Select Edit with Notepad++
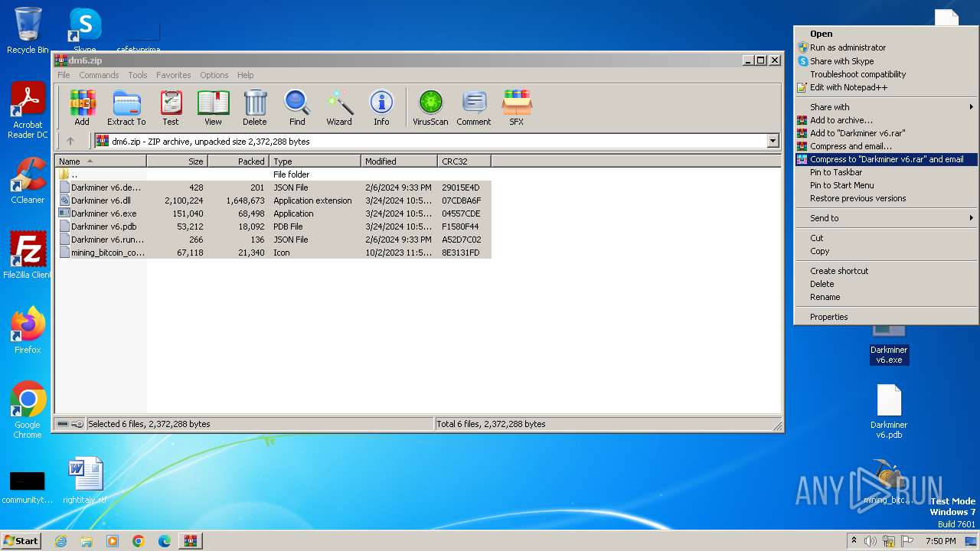980x551 pixels. [886, 87]
